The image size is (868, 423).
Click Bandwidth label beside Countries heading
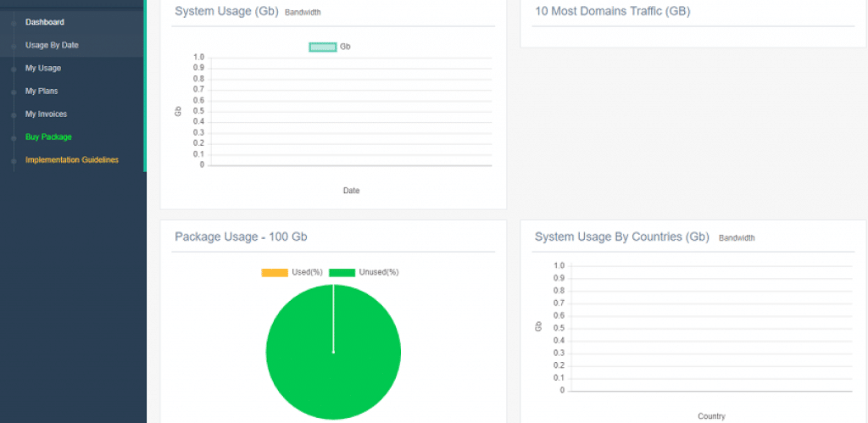click(737, 238)
